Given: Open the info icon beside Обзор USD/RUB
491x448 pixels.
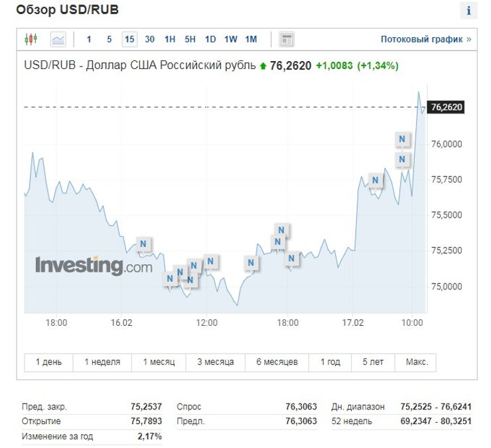Looking at the screenshot, I should [468, 11].
